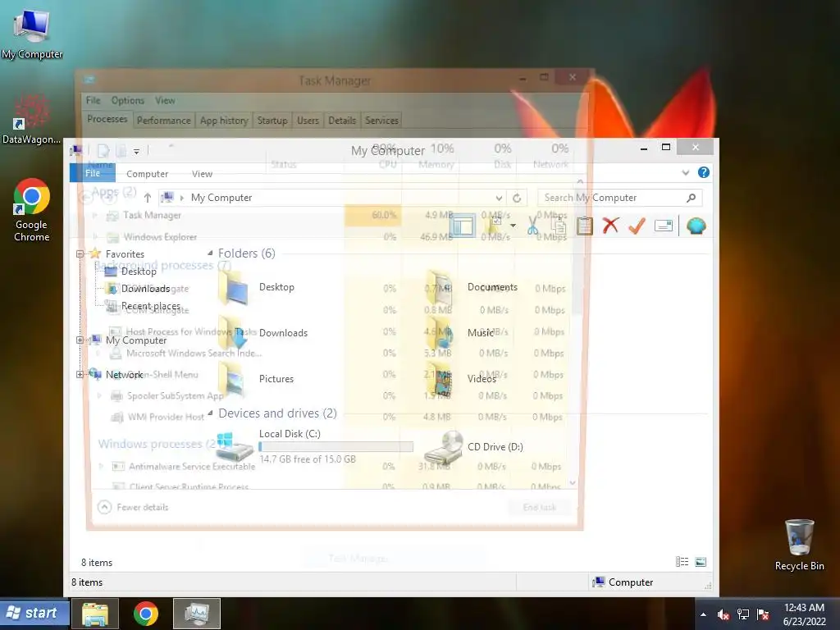Click the scissors Cut icon
The height and width of the screenshot is (630, 840).
point(532,226)
